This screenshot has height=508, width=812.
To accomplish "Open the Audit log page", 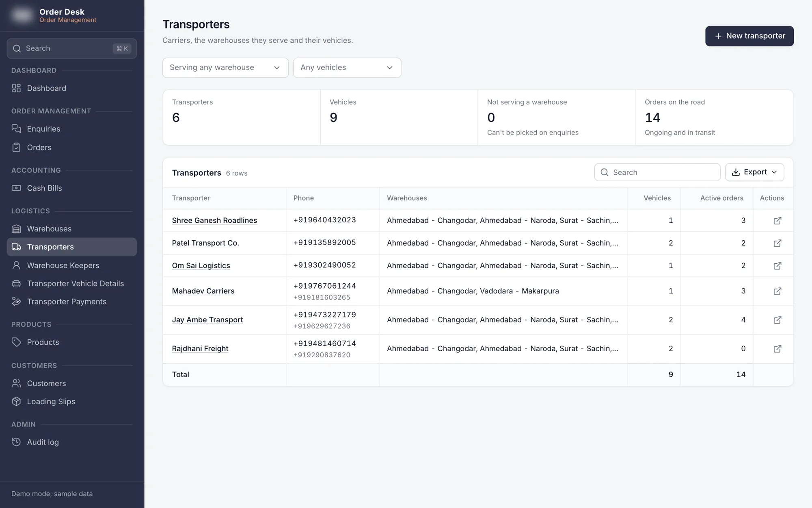I will [72, 442].
